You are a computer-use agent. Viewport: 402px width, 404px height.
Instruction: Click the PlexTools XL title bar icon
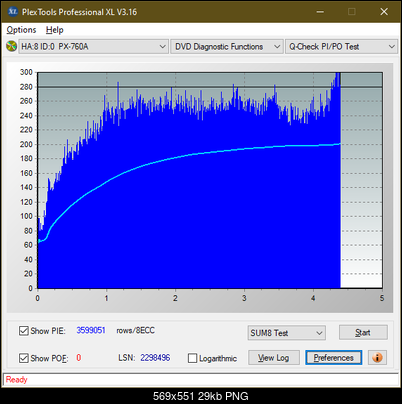tap(12, 12)
